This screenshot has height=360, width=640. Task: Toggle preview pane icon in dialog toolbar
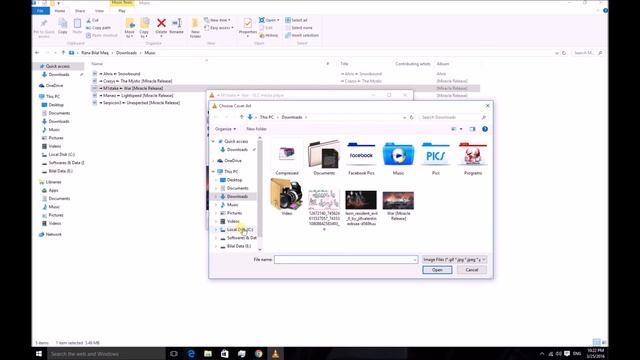[473, 129]
